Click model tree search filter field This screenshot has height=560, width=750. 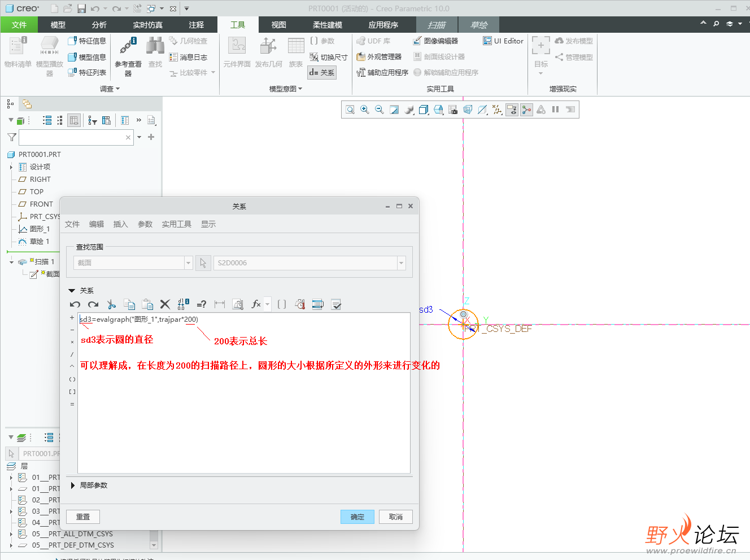76,137
